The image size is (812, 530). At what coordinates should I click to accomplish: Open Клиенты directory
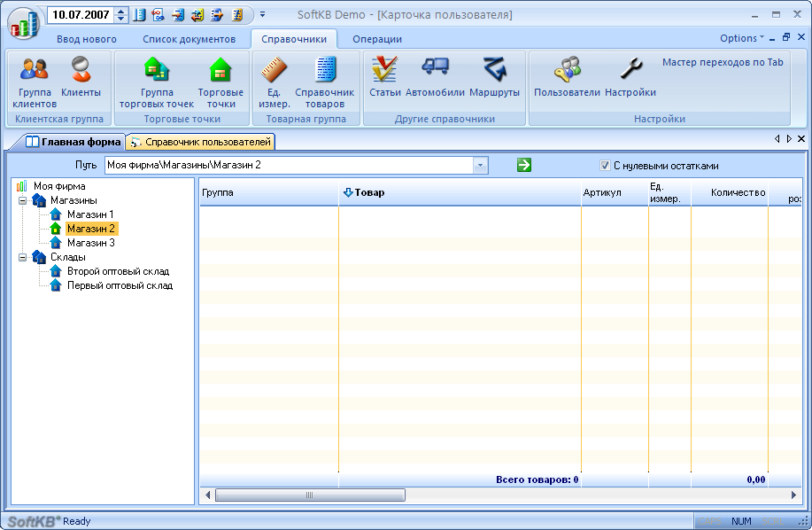tap(81, 77)
